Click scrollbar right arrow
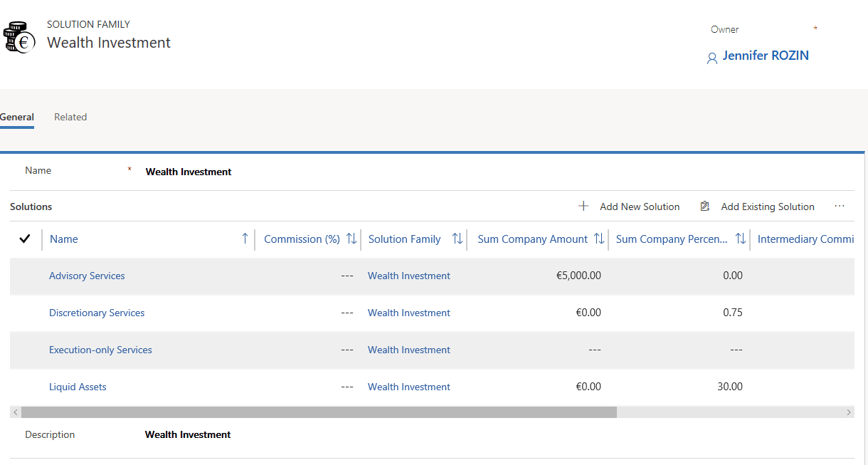 coord(849,412)
